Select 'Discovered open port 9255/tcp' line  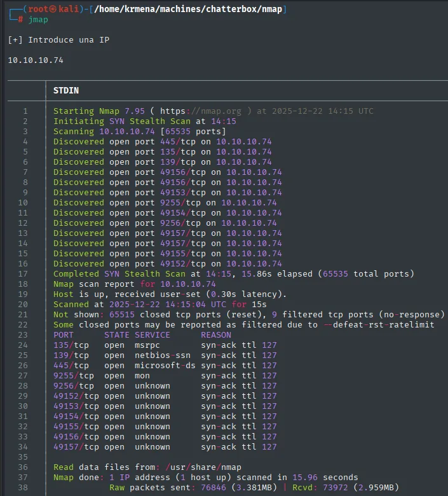165,202
